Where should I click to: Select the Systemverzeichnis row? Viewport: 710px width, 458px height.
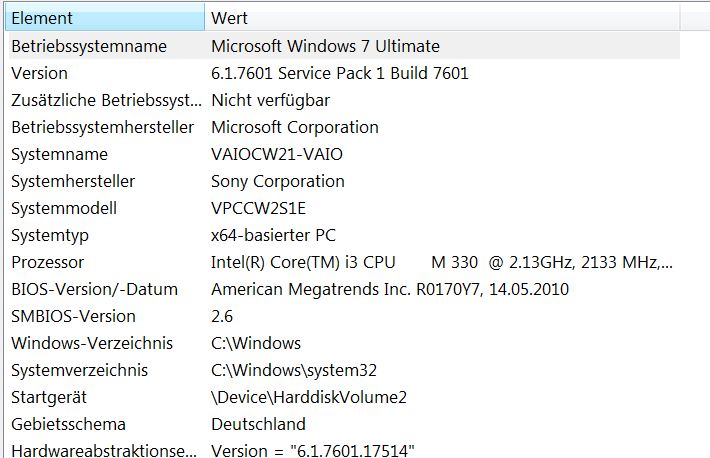click(x=79, y=370)
